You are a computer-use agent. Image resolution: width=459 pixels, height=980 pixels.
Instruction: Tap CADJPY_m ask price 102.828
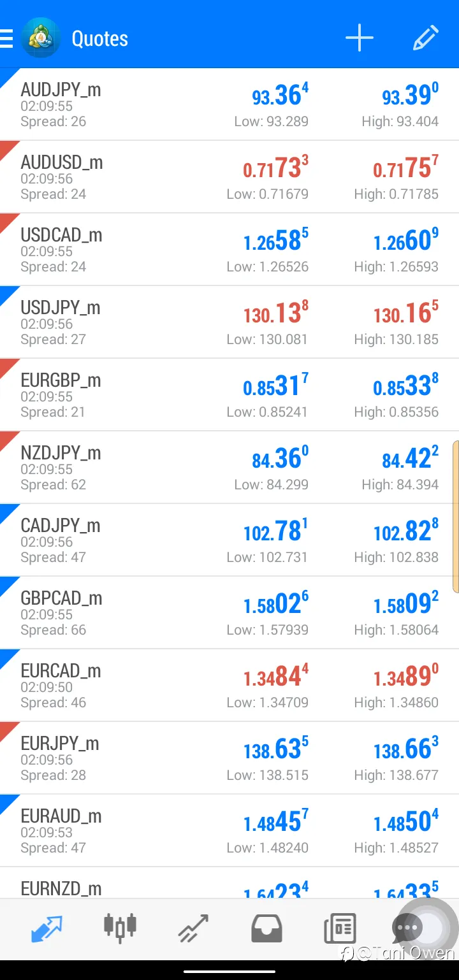(x=405, y=532)
